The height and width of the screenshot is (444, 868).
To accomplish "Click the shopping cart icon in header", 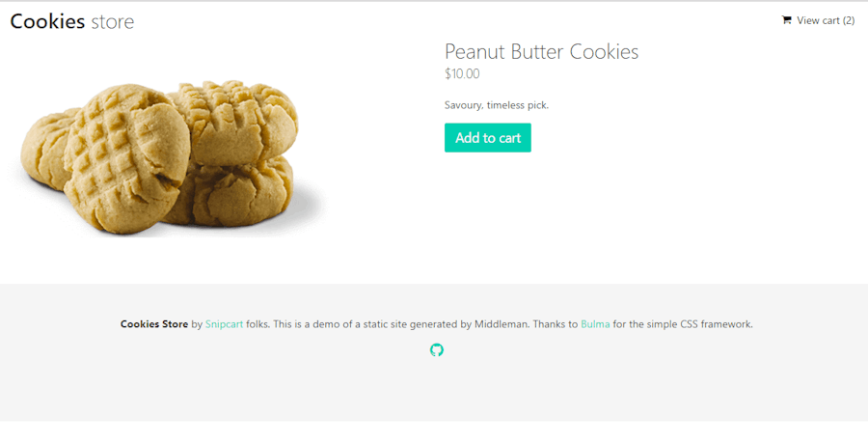I will 786,20.
